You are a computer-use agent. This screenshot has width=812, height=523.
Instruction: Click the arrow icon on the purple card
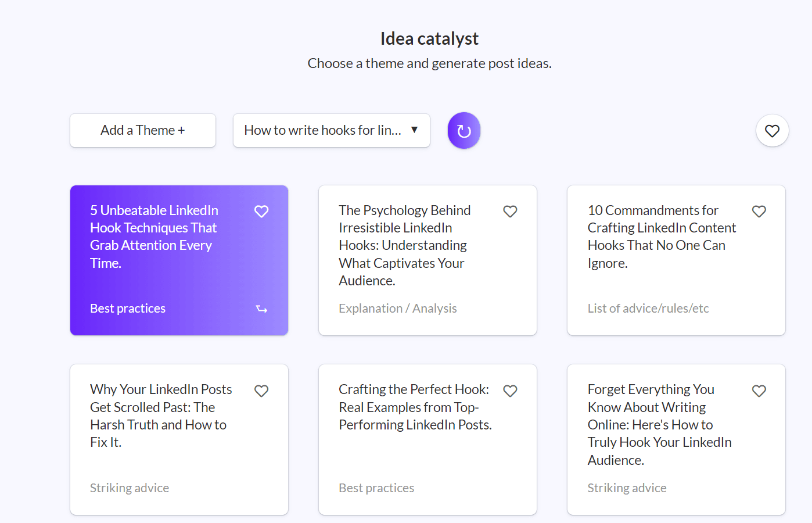pyautogui.click(x=262, y=309)
